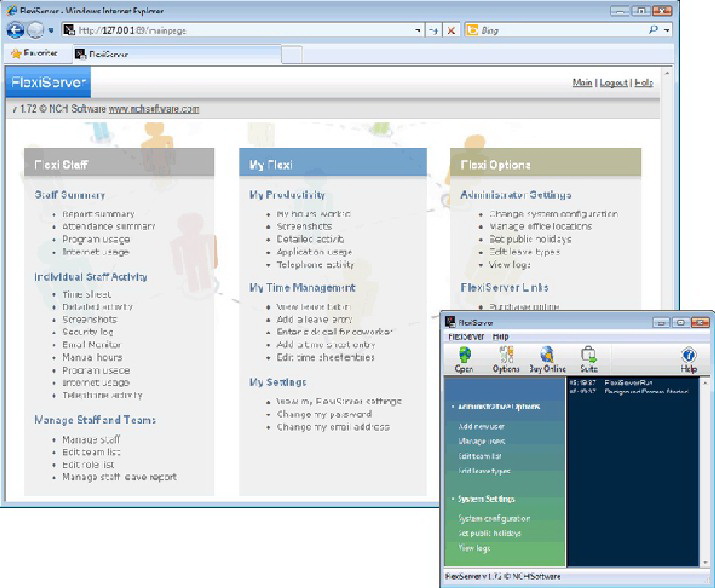The width and height of the screenshot is (715, 588).
Task: Open Manual hours link
Action: (92, 357)
